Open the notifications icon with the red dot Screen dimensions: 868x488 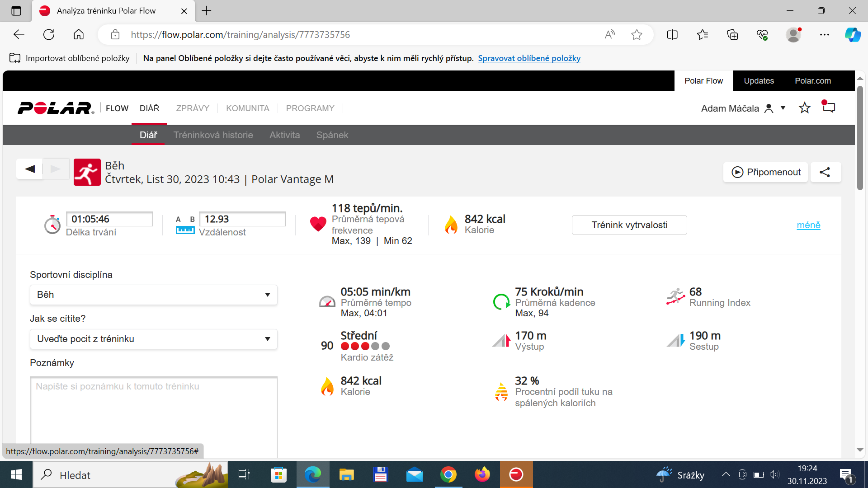(828, 107)
